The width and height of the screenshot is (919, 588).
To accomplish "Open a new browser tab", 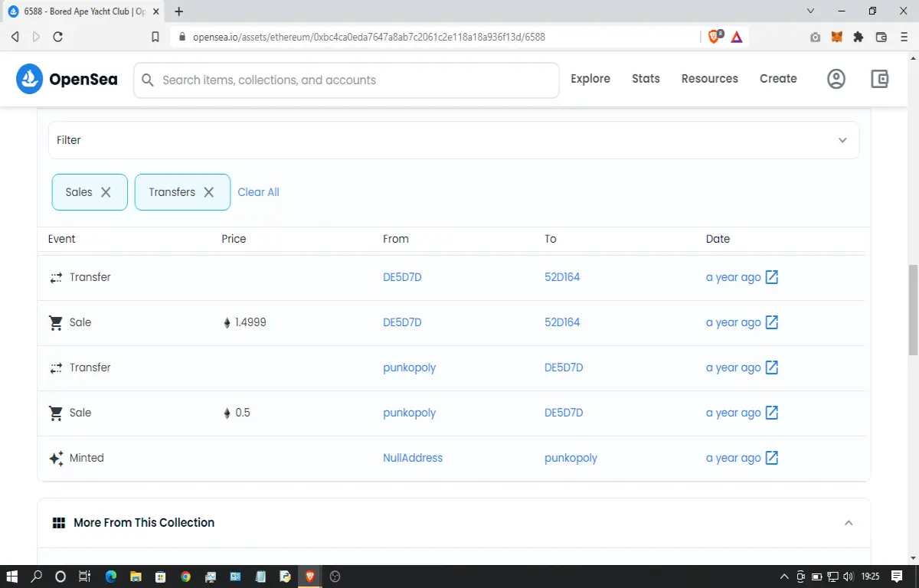I will [x=179, y=11].
